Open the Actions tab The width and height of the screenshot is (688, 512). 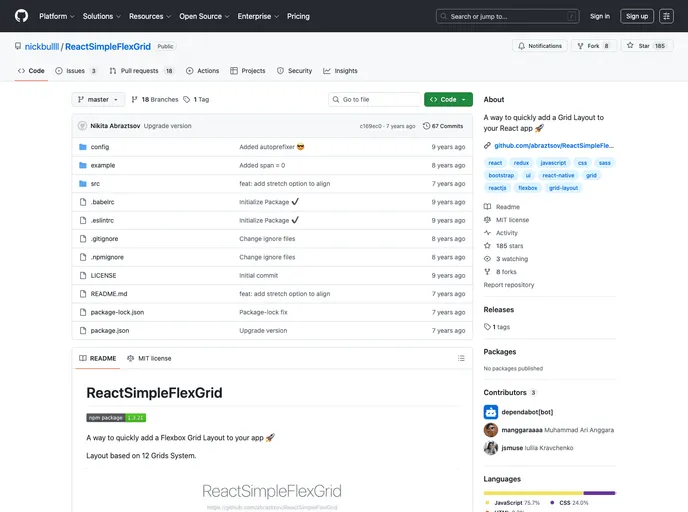pos(202,71)
